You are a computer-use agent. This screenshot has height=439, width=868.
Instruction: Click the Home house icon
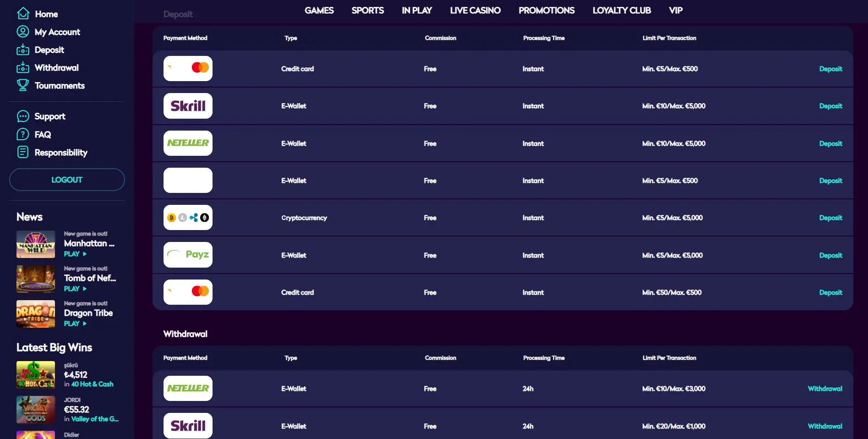23,14
